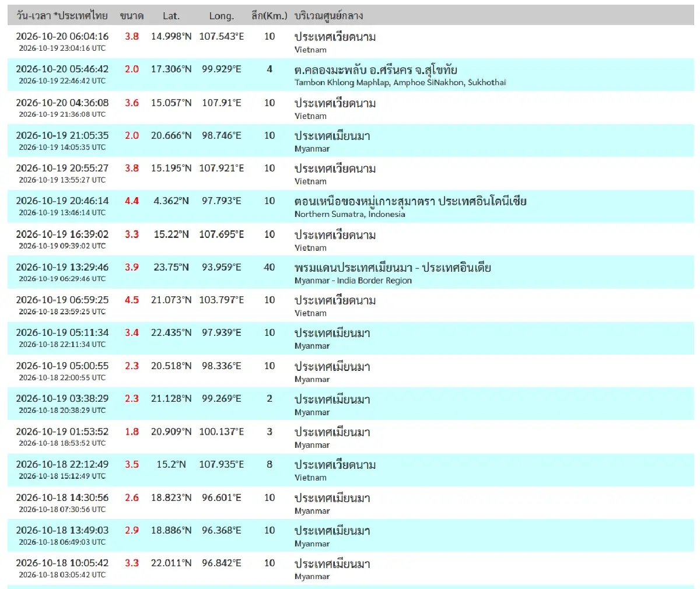Screen dimensions: 700x589
Task: Click the 2026-10-18 10:05:42 timestamp
Action: click(62, 563)
